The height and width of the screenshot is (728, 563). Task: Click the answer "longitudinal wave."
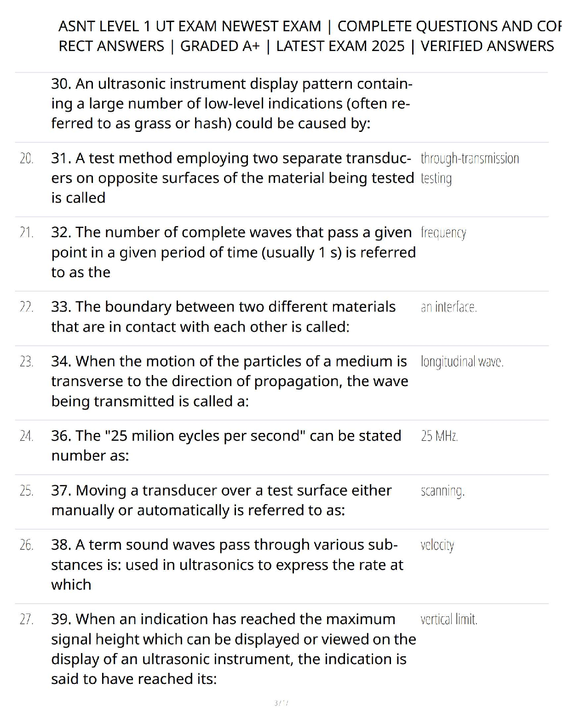[x=462, y=362]
